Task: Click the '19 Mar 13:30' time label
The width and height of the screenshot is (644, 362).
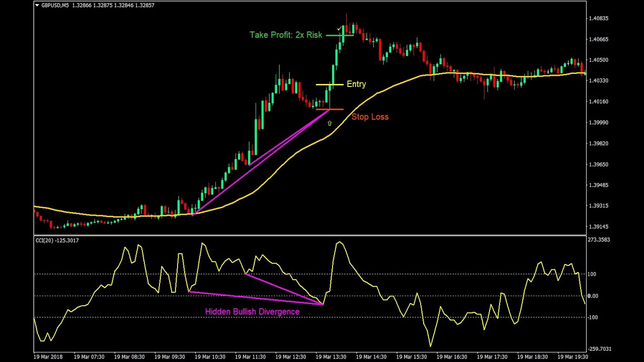Action: [x=331, y=357]
